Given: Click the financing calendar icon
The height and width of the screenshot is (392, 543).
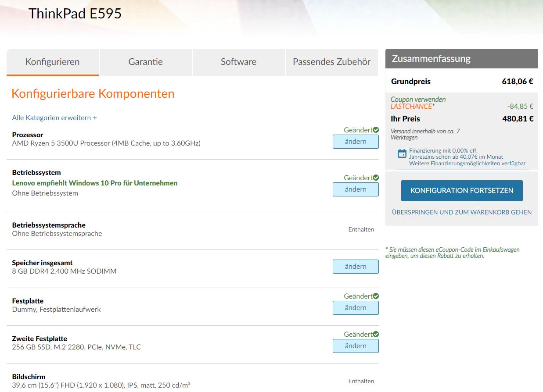Looking at the screenshot, I should pos(402,153).
